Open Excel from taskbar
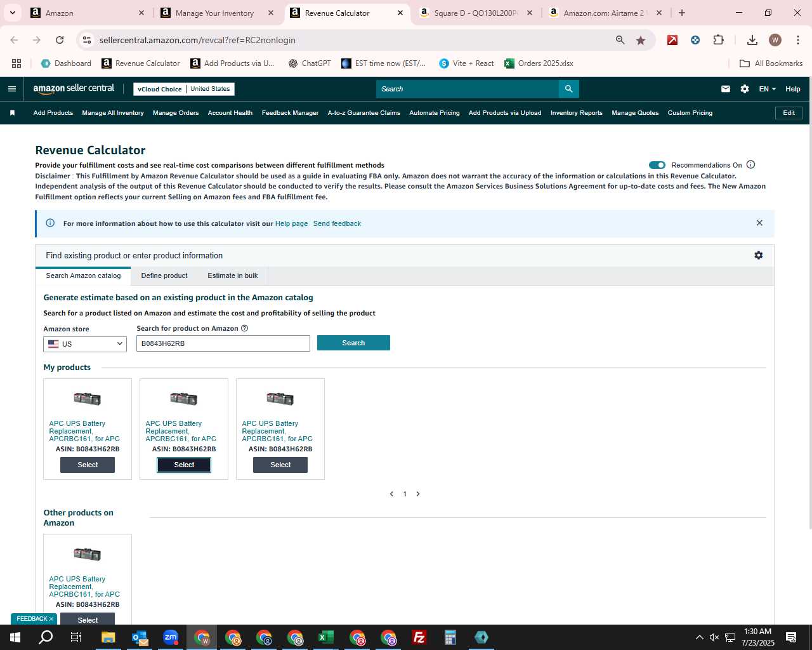Screen dimensions: 812x650 tap(325, 637)
